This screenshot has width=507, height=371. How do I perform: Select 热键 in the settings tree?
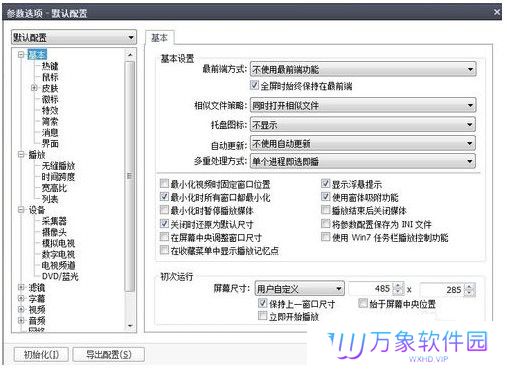tap(50, 66)
